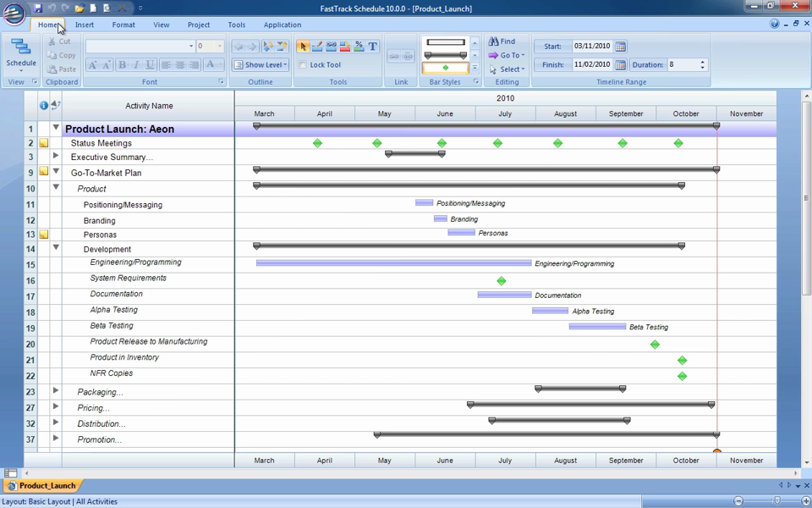Image resolution: width=812 pixels, height=508 pixels.
Task: Expand the Distribution row
Action: point(56,422)
